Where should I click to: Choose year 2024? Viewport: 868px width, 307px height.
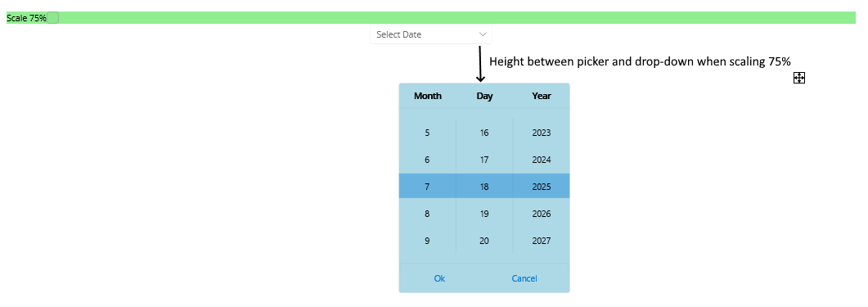pos(542,160)
